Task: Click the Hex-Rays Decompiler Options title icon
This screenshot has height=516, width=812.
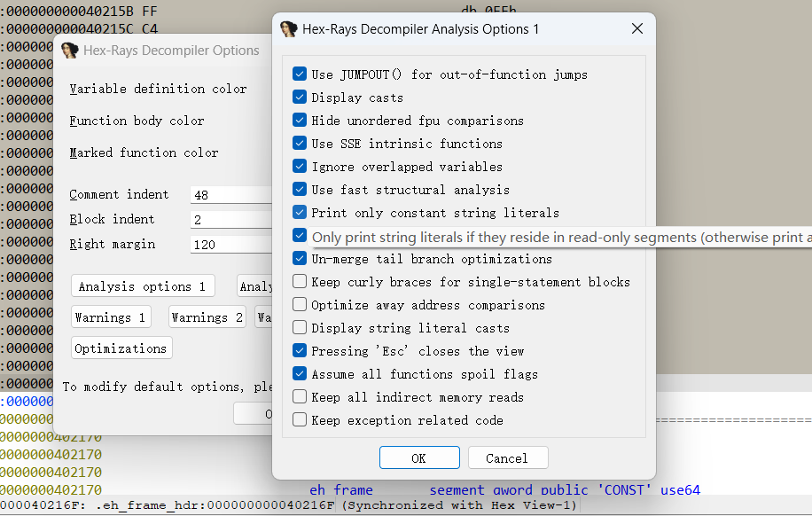Action: pyautogui.click(x=69, y=51)
